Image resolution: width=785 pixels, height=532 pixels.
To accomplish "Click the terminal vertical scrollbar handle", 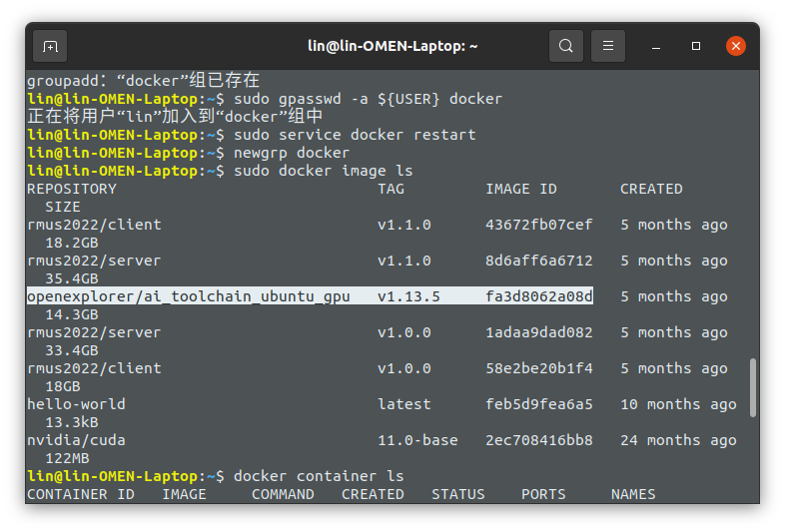I will [x=753, y=387].
